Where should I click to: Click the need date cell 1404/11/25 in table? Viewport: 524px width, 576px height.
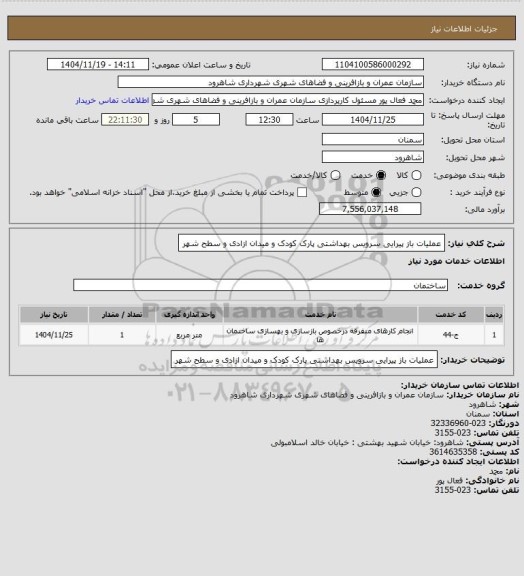pos(54,335)
